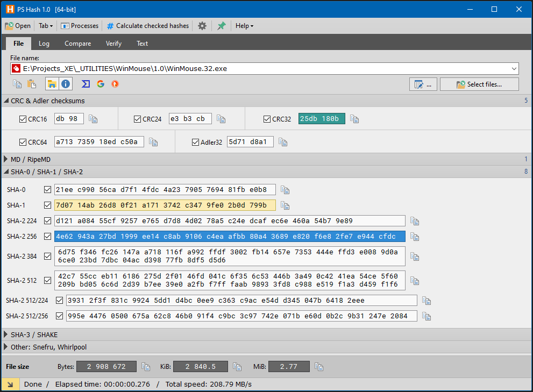Paste file name clipboard icon
The height and width of the screenshot is (392, 533).
point(32,84)
